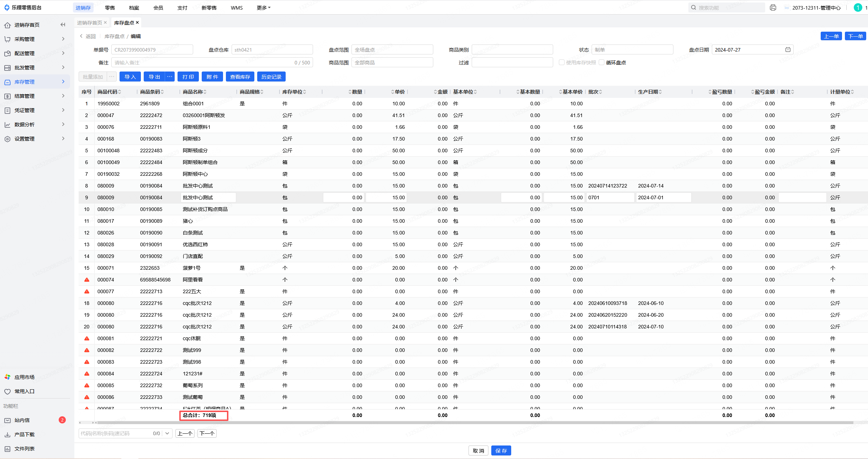Collapse sidebar with the arrow icon

click(63, 25)
